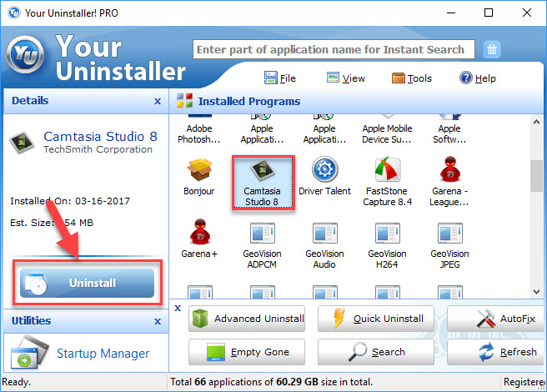The height and width of the screenshot is (392, 547).
Task: Select FastStone Capture 8.4 icon
Action: coord(387,169)
